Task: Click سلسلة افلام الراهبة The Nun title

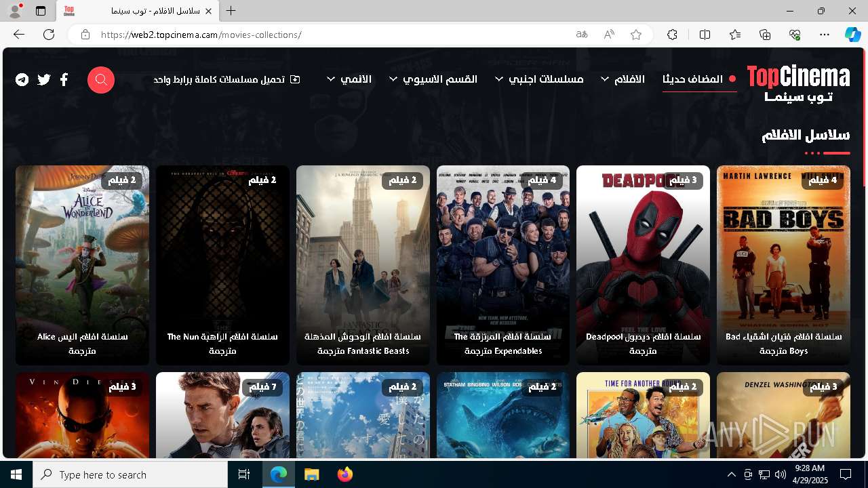Action: pos(222,344)
